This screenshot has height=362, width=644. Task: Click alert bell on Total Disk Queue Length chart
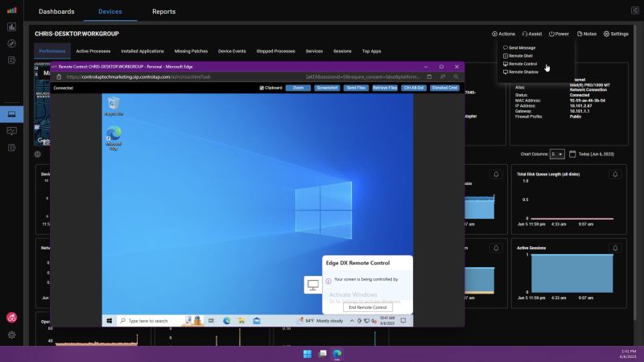[x=615, y=175]
